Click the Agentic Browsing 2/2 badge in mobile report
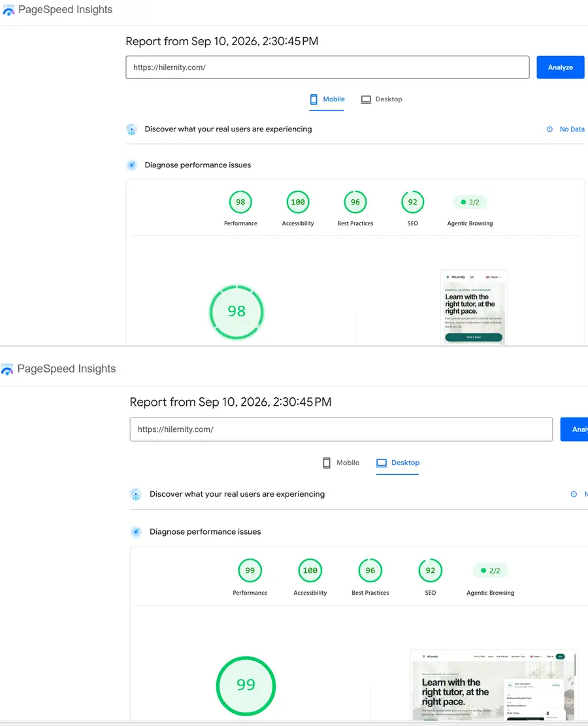 470,203
